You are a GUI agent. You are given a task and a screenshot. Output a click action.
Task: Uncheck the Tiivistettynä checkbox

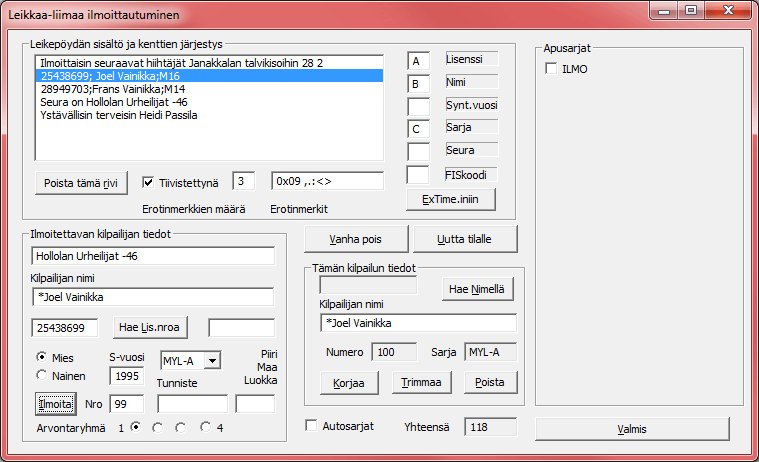148,182
